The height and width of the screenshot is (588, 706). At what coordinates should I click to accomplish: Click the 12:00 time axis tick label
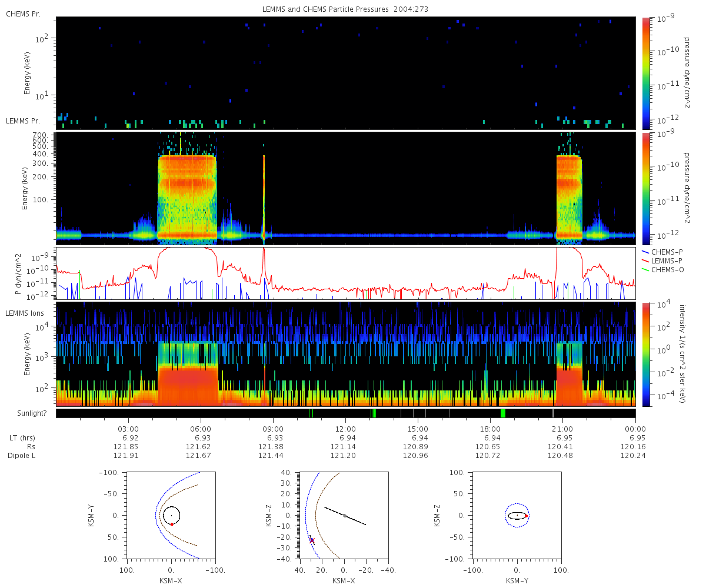[x=345, y=430]
